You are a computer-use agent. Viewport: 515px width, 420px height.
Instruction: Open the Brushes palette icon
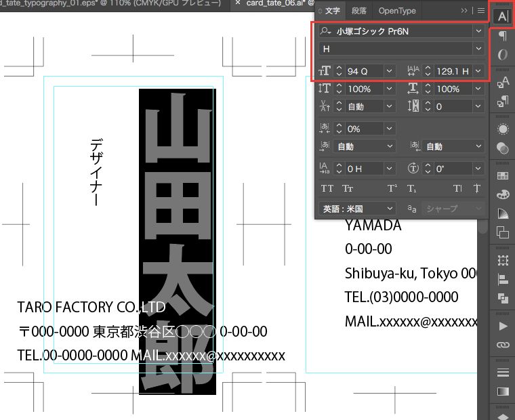(x=502, y=194)
